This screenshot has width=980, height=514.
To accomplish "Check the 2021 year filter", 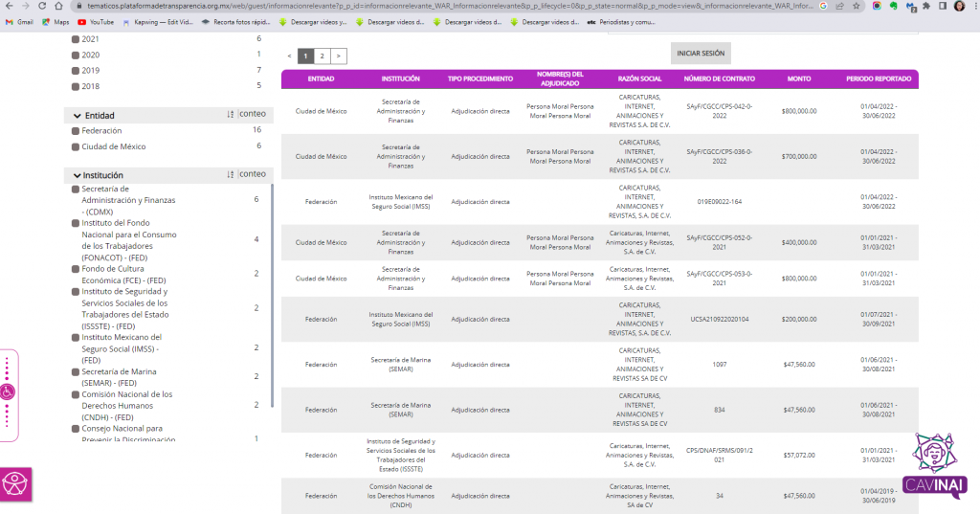I will point(76,39).
